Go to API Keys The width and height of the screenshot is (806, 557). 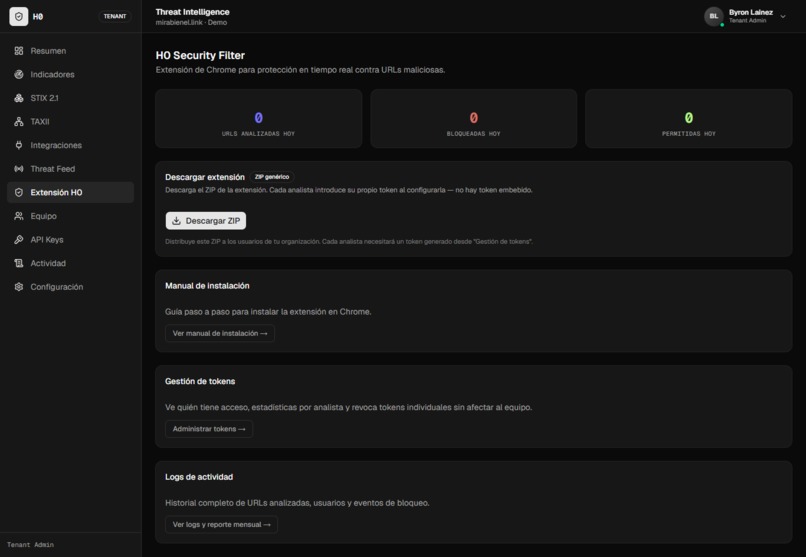pyautogui.click(x=70, y=240)
